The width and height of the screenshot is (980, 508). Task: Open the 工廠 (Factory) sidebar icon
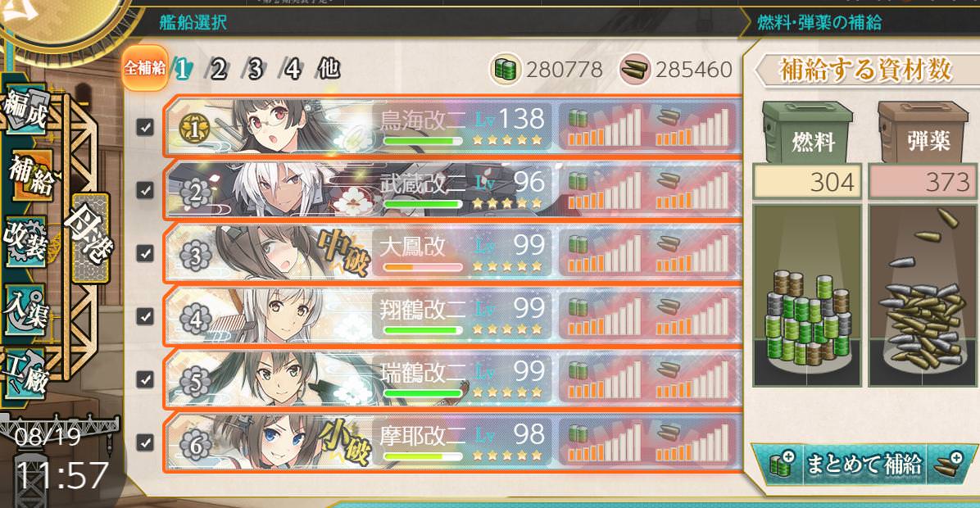(x=25, y=374)
